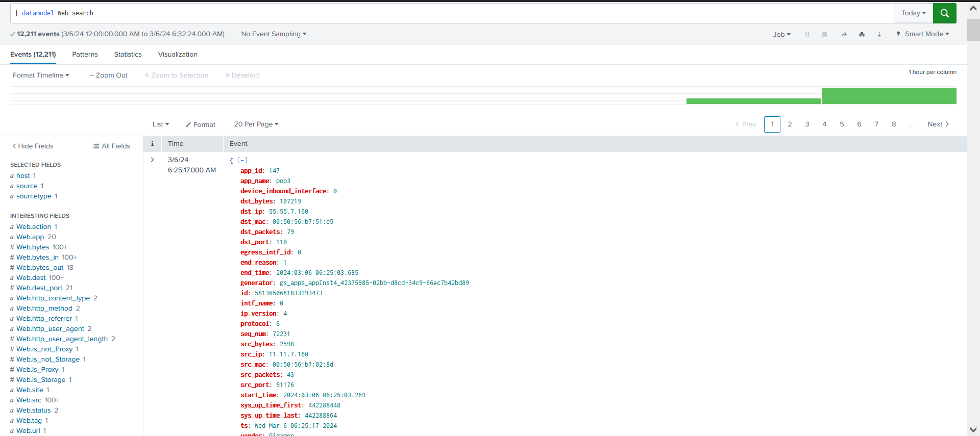Click the green search magnifier button
The height and width of the screenshot is (436, 980).
point(944,13)
